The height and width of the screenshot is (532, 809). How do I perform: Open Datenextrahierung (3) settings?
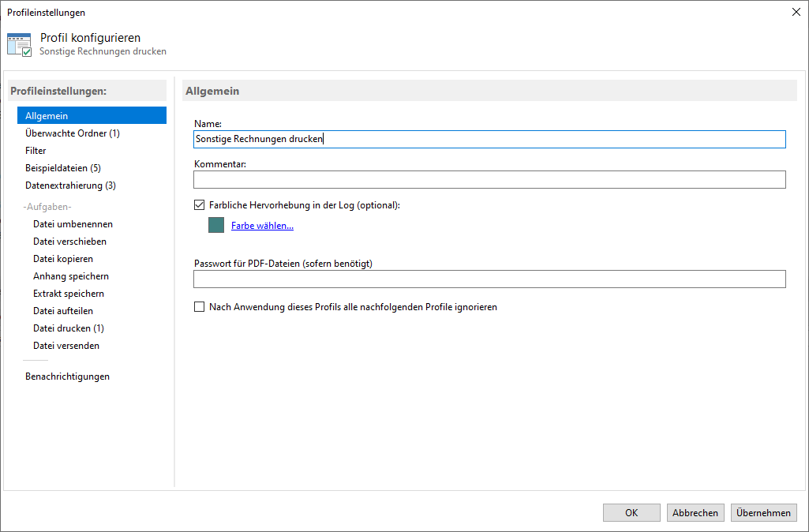[x=70, y=185]
